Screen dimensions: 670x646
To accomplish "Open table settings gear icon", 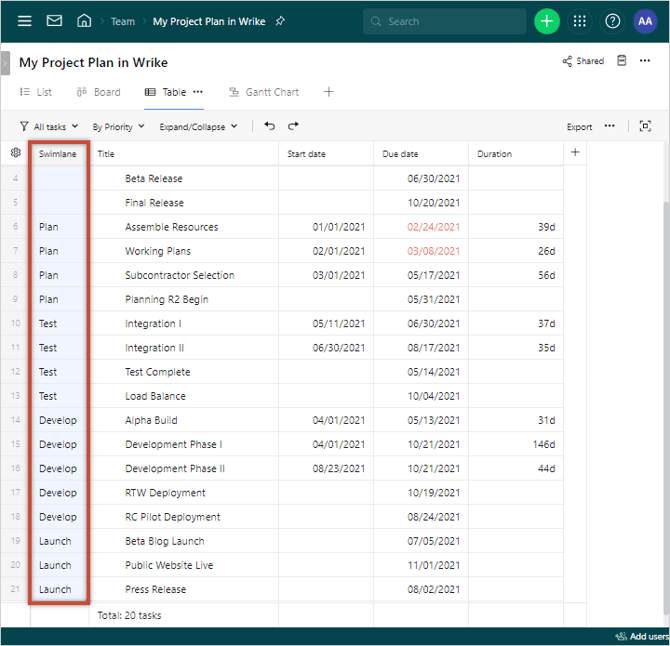I will pyautogui.click(x=15, y=153).
